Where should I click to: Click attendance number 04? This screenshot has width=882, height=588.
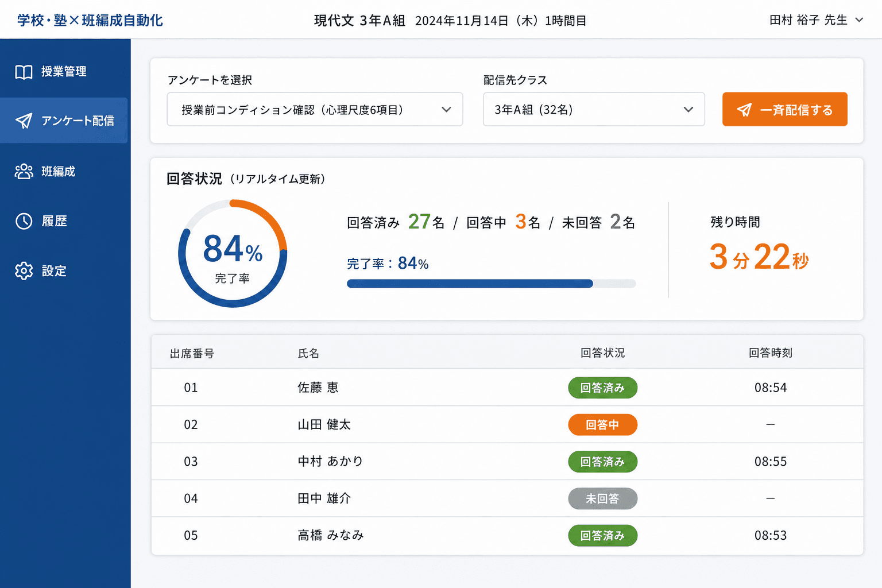pos(191,498)
